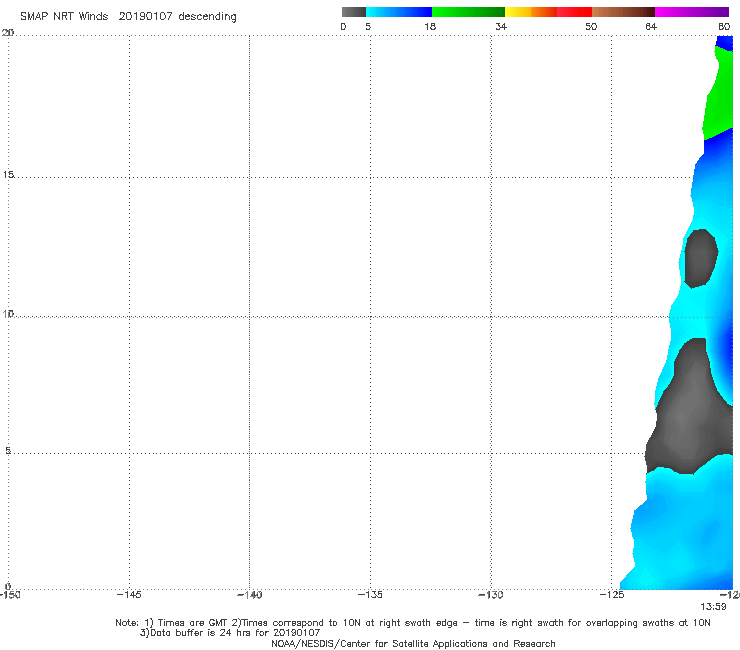Click the title text "SMAP NRT Winds"
This screenshot has width=740, height=650.
64,17
